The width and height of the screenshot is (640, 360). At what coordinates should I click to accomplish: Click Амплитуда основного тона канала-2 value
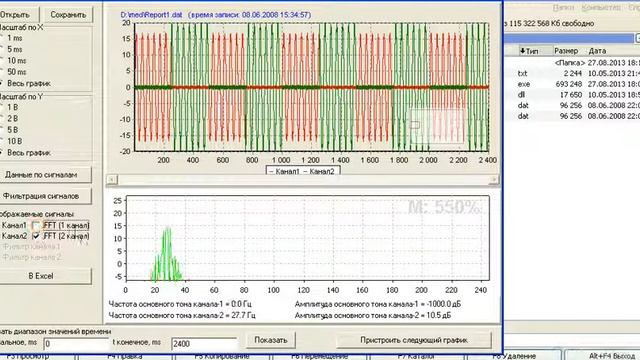tap(373, 316)
